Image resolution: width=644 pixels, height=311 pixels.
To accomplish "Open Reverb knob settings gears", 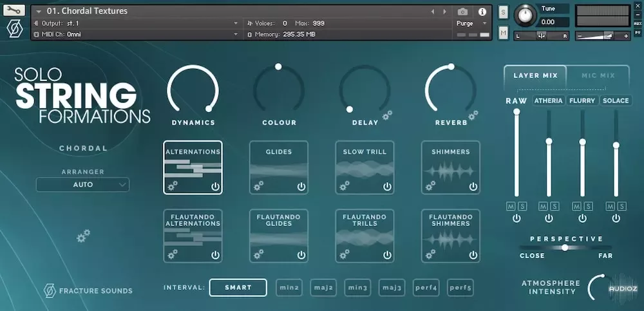I will point(473,115).
